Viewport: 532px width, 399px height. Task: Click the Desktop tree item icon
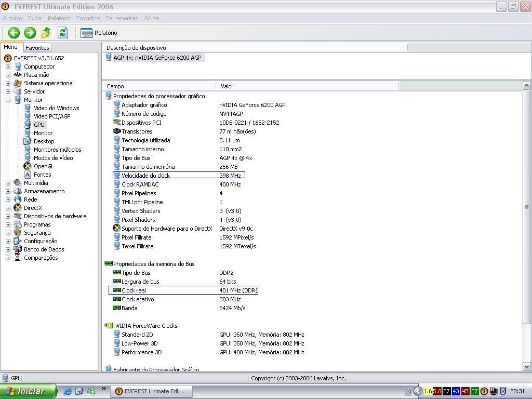point(28,141)
